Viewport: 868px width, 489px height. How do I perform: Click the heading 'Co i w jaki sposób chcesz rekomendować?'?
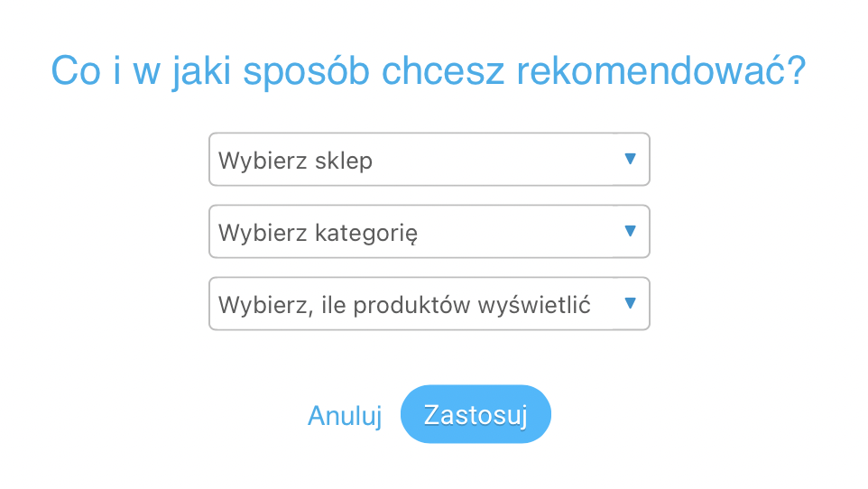(x=428, y=71)
